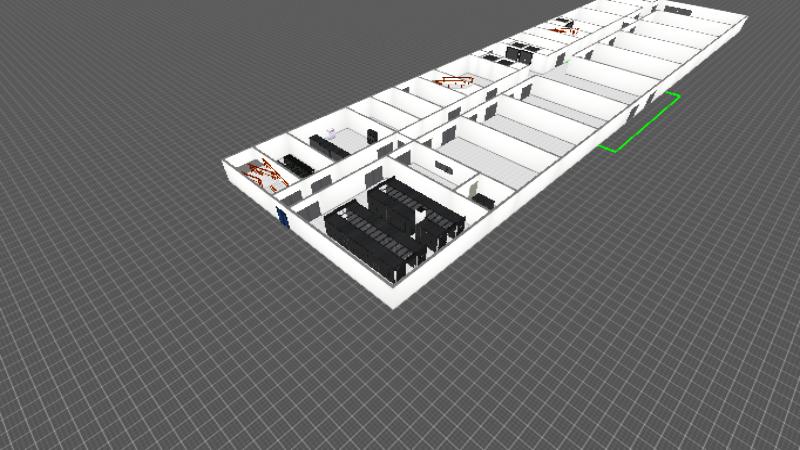
Task: Click the beige unit in the small room
Action: [472, 188]
